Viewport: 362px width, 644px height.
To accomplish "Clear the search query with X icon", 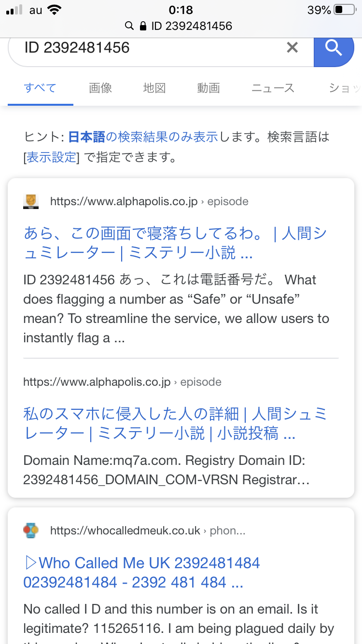I will click(x=292, y=47).
